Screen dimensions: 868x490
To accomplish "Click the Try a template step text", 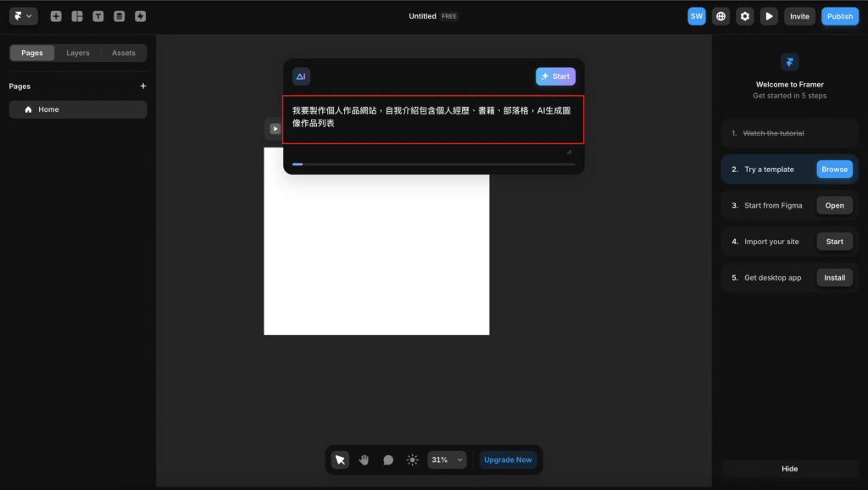I will coord(769,170).
